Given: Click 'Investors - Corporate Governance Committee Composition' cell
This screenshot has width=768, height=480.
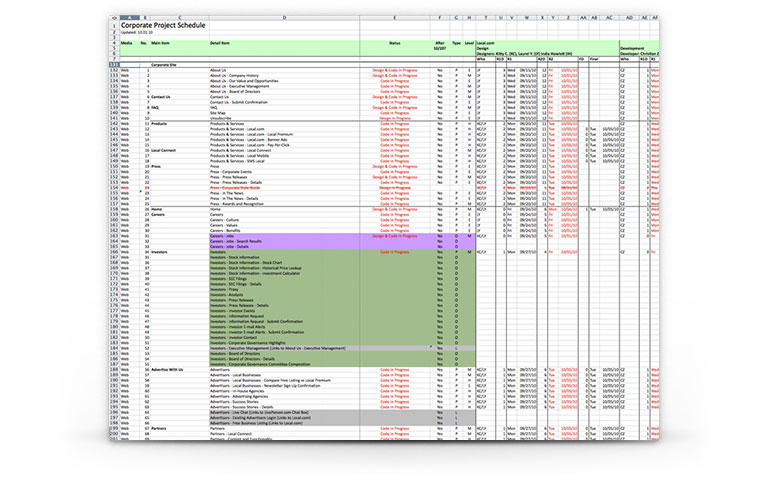Looking at the screenshot, I should click(260, 364).
